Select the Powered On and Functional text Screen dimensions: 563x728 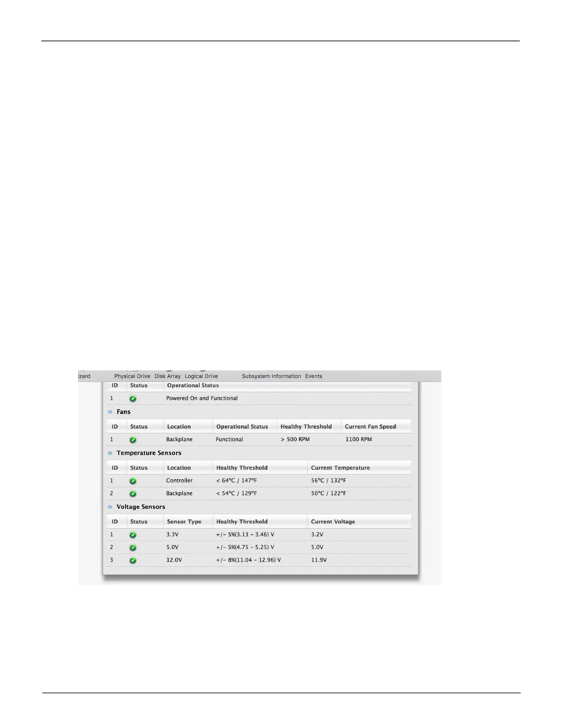(202, 398)
